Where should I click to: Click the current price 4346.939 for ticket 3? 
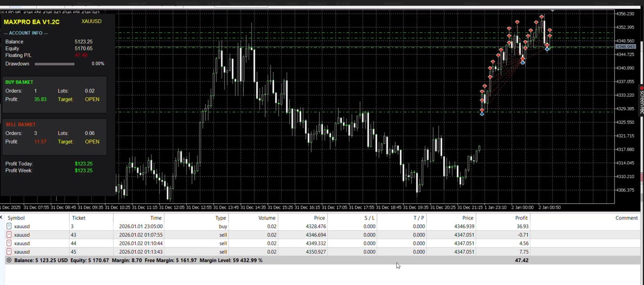click(464, 226)
